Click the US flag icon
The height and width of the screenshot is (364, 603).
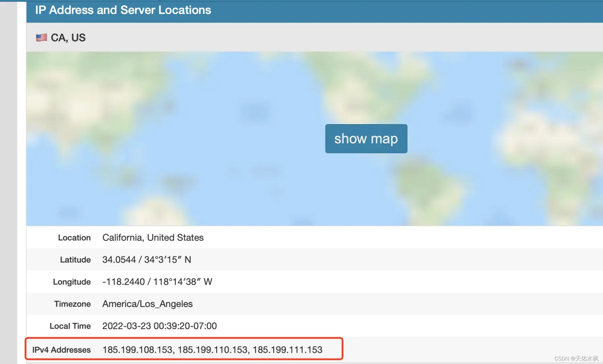[41, 38]
